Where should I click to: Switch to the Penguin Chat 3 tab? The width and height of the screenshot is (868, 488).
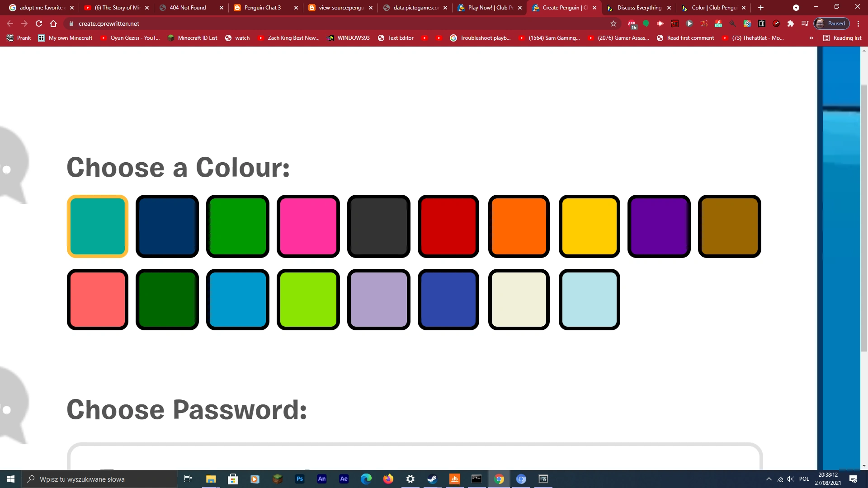click(262, 8)
